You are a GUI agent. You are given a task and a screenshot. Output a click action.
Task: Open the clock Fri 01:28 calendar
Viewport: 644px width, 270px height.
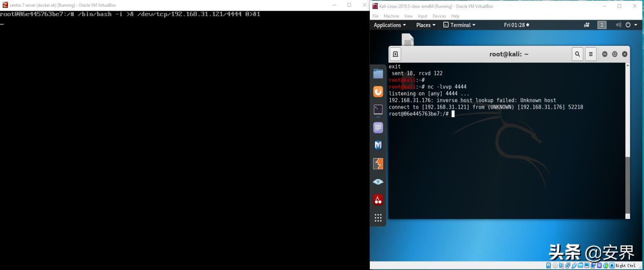516,25
